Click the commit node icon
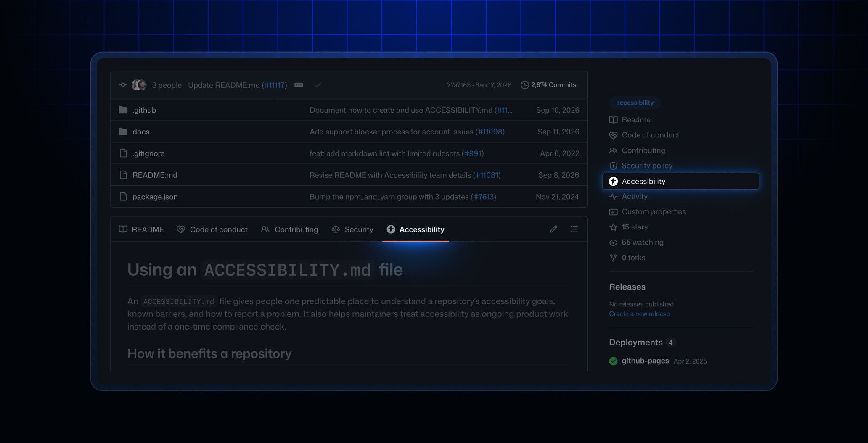Screen dimensions: 868x443 (x=123, y=85)
